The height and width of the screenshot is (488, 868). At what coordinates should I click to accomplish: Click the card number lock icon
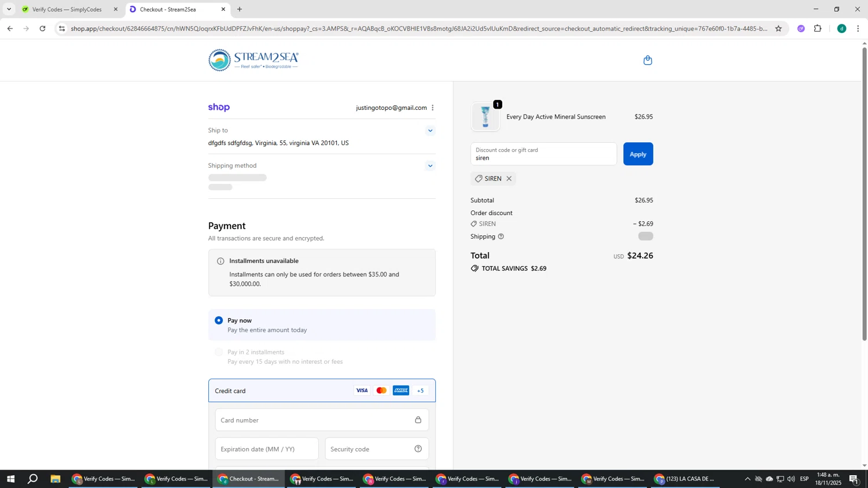[418, 420]
